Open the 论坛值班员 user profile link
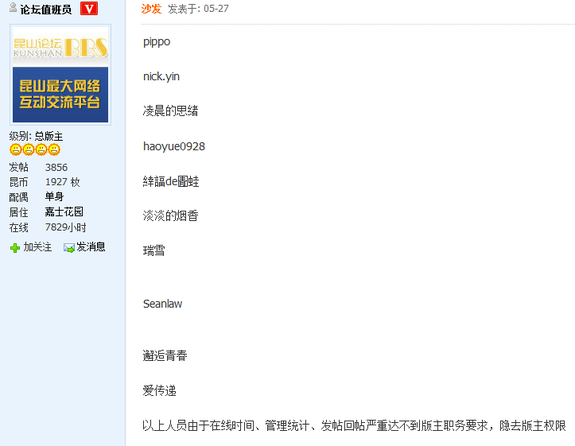 (46, 10)
